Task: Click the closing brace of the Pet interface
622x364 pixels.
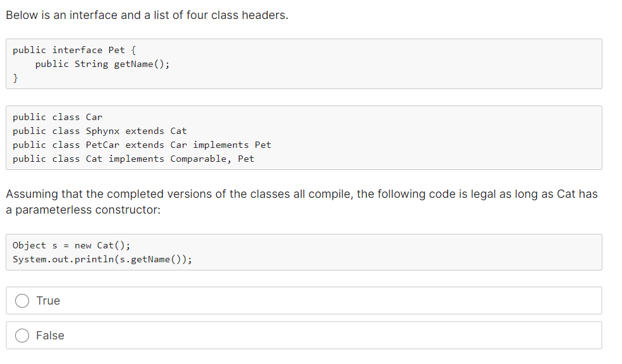Action: [14, 78]
